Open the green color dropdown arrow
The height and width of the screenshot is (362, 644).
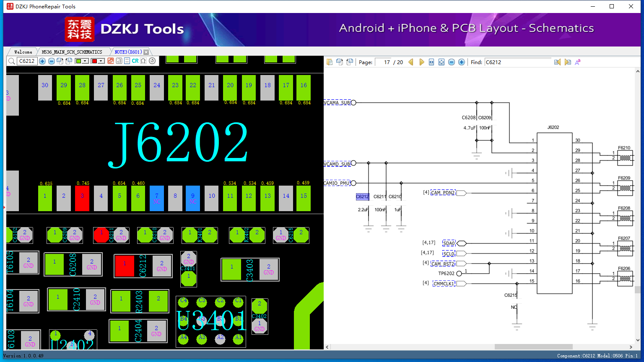tap(85, 61)
